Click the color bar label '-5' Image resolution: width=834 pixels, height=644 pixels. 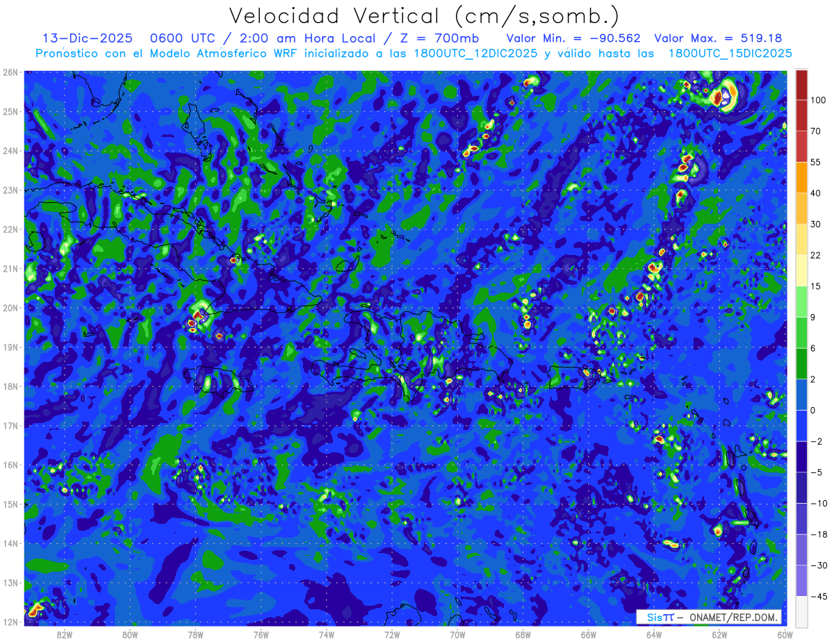[x=816, y=472]
